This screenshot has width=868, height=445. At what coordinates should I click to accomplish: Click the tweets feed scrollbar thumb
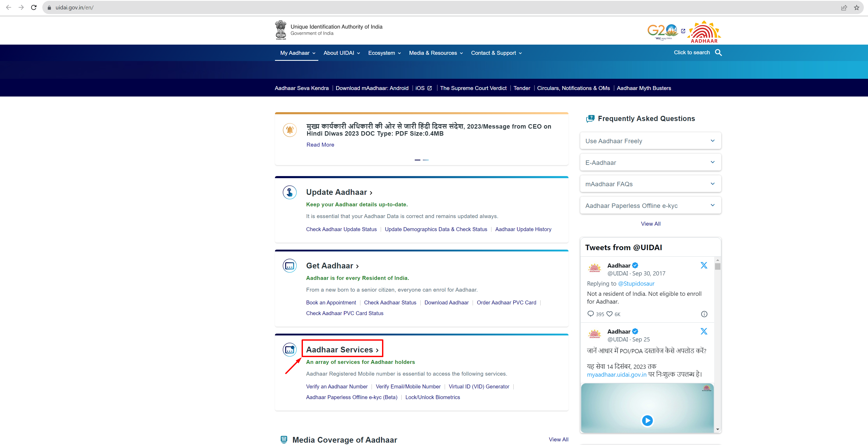(x=718, y=267)
